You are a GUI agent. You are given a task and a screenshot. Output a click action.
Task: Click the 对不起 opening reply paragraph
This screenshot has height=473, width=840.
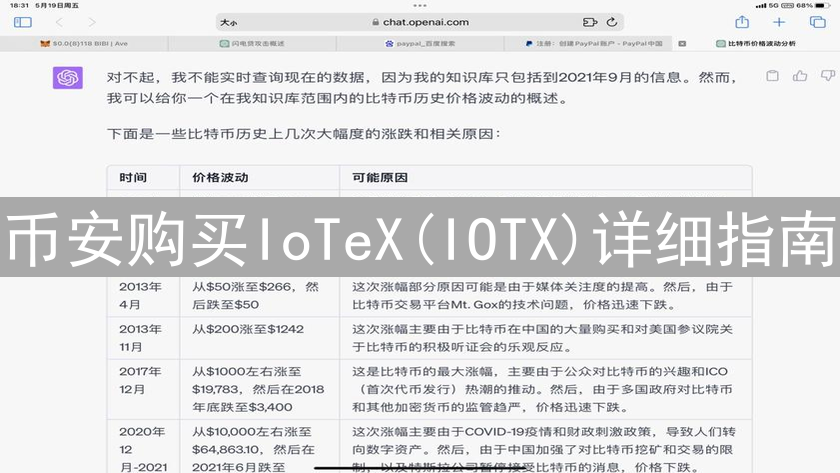click(x=422, y=88)
